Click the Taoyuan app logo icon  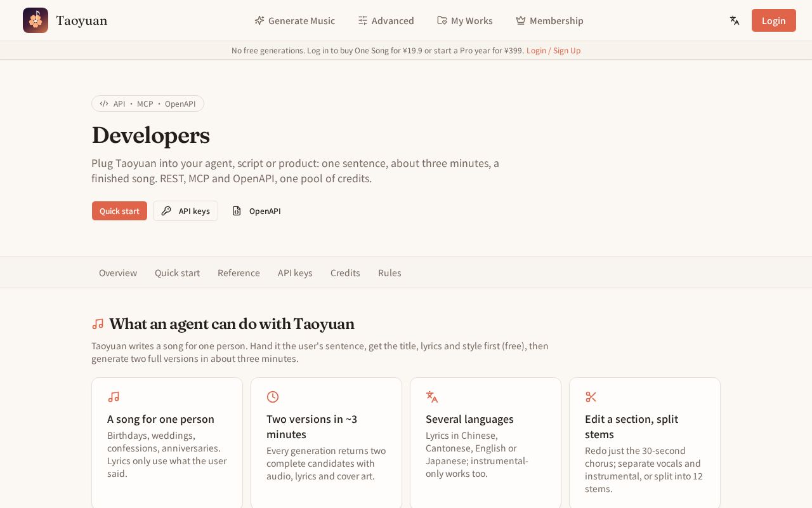point(36,20)
